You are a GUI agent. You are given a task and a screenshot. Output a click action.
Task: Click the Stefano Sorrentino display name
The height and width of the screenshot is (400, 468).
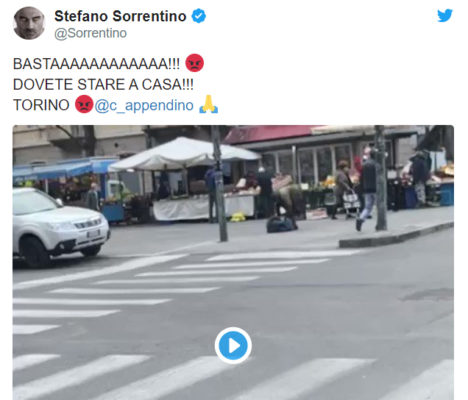(120, 16)
